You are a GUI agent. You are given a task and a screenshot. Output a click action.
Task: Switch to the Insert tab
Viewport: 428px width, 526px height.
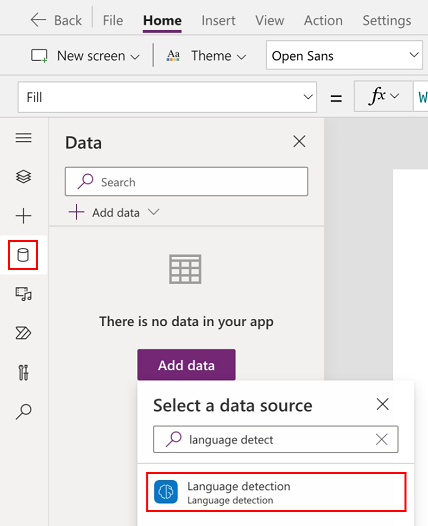coord(218,20)
